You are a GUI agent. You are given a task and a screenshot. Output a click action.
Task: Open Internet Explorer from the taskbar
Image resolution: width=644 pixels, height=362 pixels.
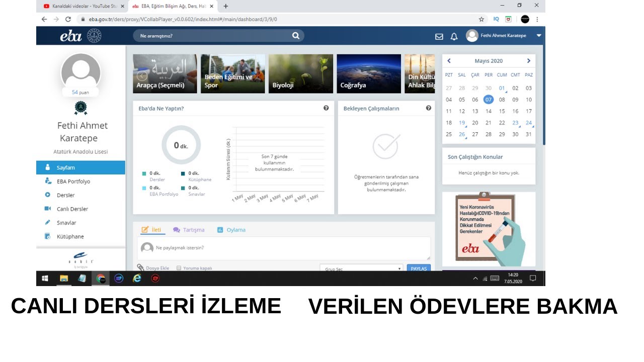point(137,279)
